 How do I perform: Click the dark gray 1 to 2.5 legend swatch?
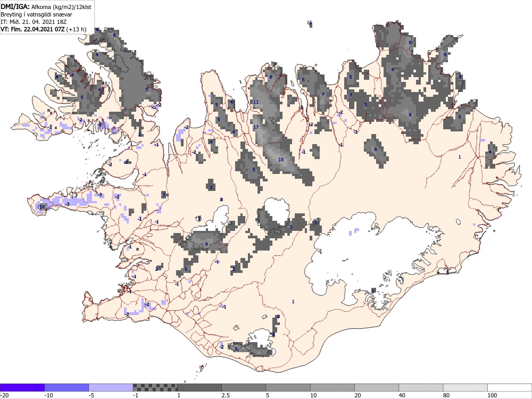(199, 387)
